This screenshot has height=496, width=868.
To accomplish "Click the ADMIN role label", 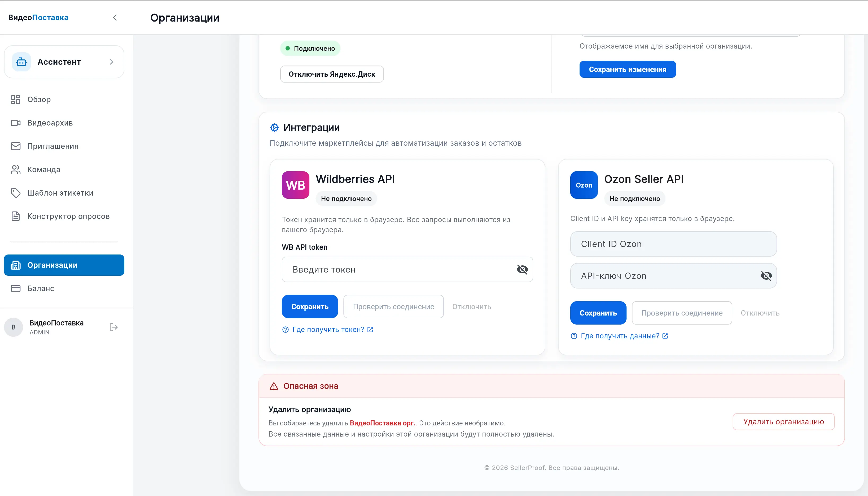I will pyautogui.click(x=40, y=333).
